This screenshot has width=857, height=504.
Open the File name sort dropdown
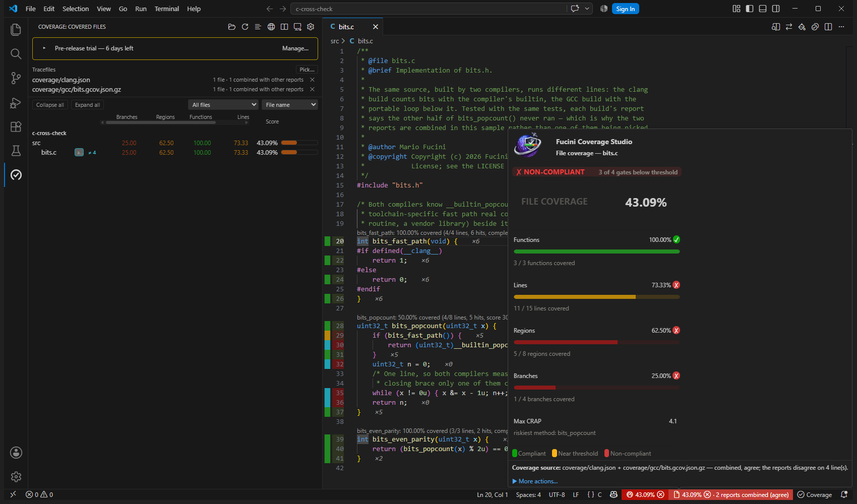(x=290, y=105)
